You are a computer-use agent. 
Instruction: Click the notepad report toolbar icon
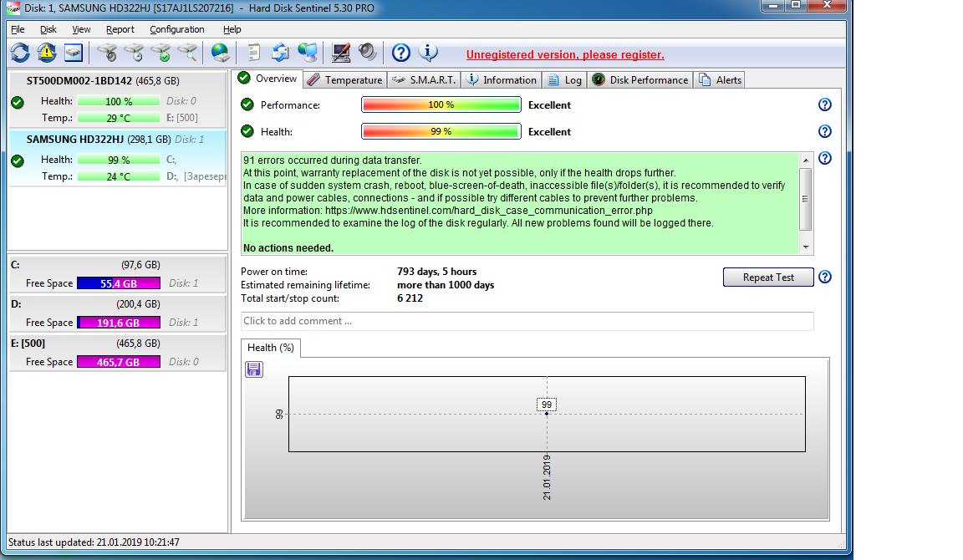(253, 53)
